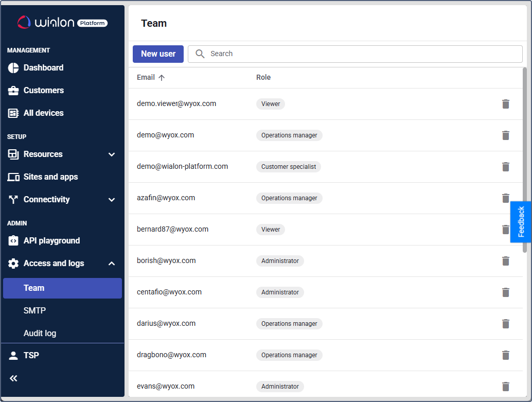Focus the Search input field
The width and height of the screenshot is (532, 402).
tap(355, 54)
